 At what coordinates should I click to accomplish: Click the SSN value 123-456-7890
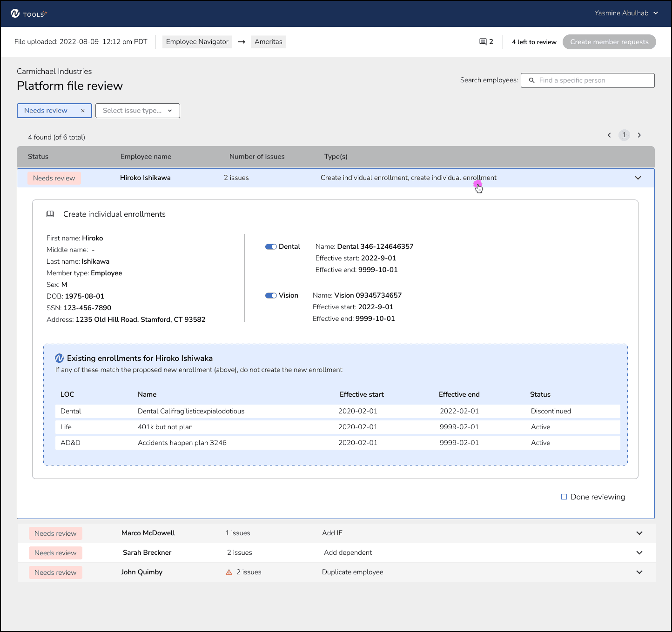[x=87, y=308]
